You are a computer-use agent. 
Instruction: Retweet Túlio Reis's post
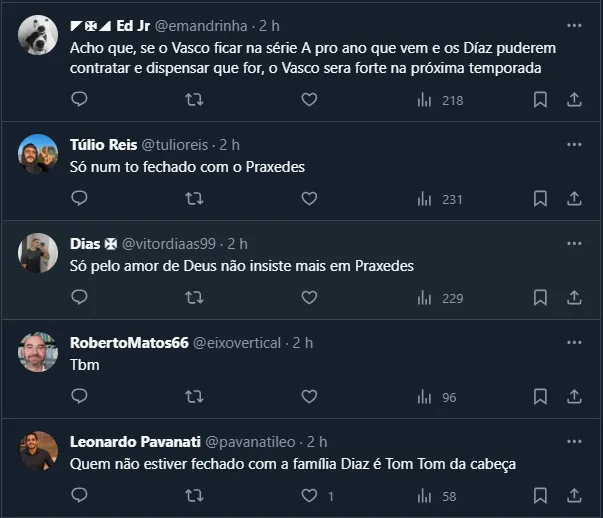(194, 199)
